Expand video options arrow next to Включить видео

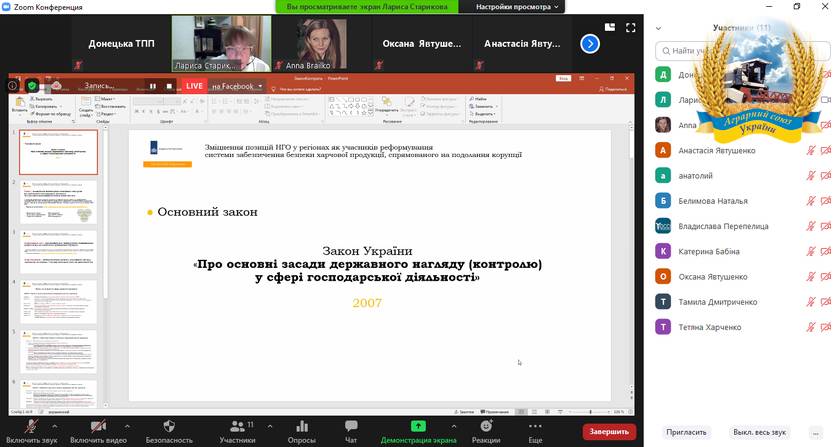pos(127,427)
